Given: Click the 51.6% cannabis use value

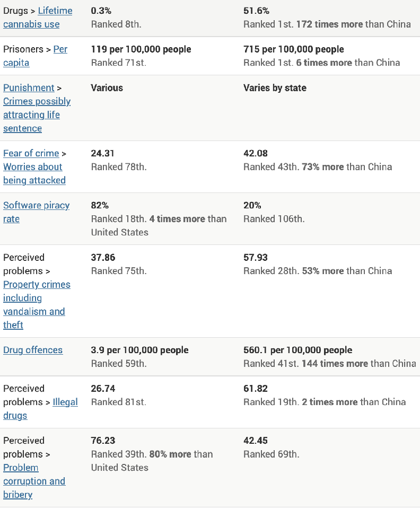Looking at the screenshot, I should click(255, 11).
